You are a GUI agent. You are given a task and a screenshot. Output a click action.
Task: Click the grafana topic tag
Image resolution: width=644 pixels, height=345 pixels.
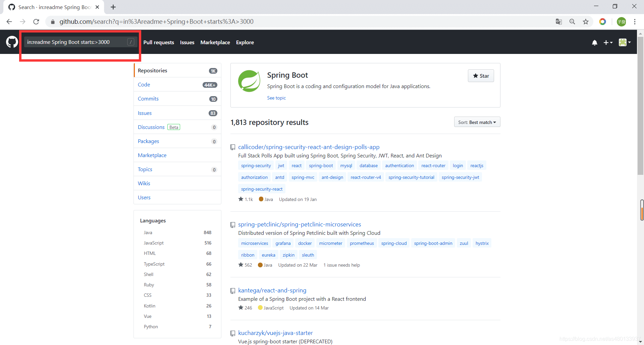coord(283,243)
